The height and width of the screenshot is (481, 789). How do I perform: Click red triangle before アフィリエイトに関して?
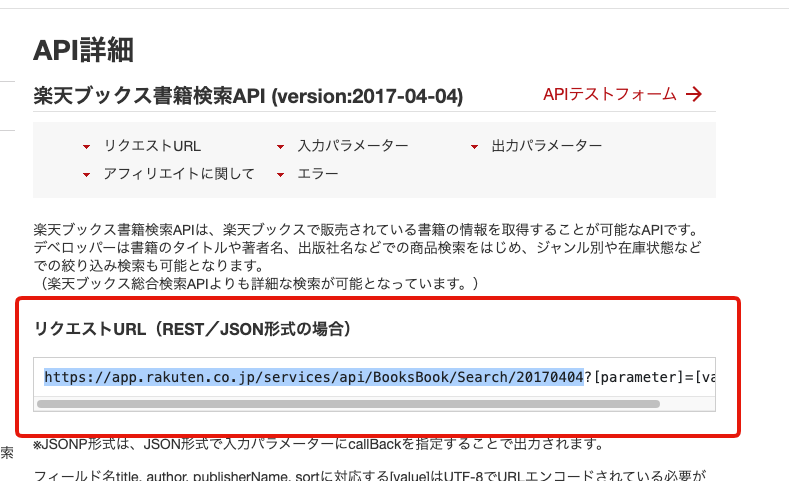click(87, 175)
